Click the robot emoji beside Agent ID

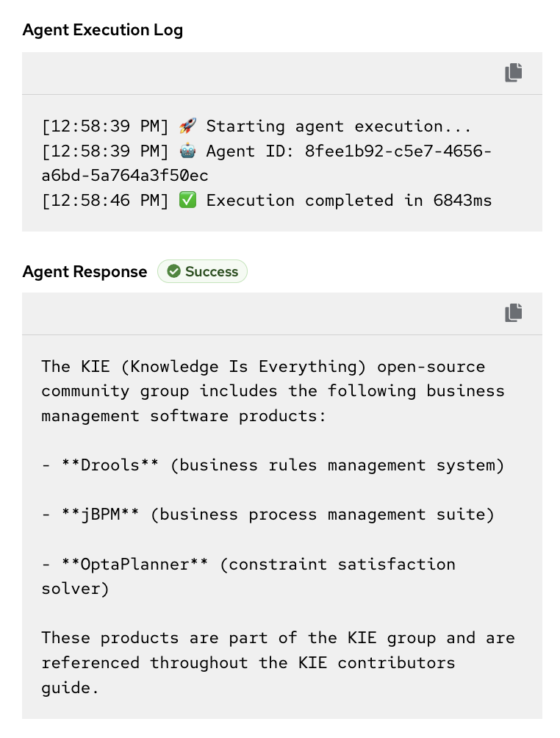pyautogui.click(x=187, y=151)
